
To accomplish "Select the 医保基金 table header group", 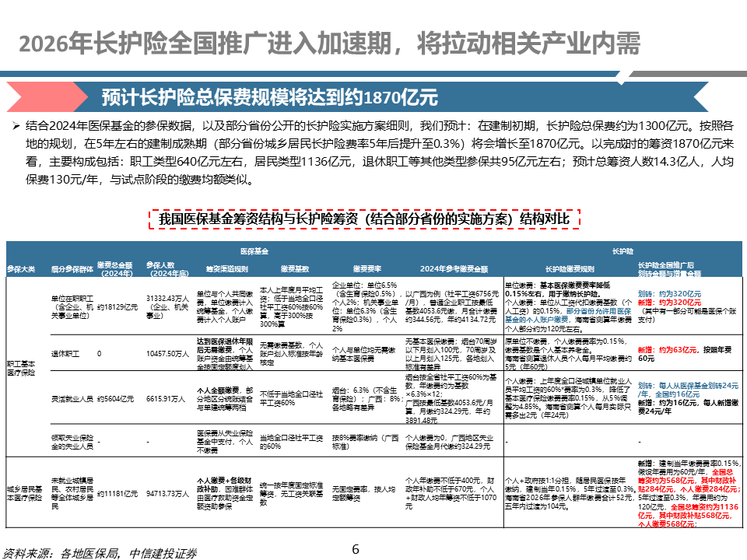I will pyautogui.click(x=254, y=252).
